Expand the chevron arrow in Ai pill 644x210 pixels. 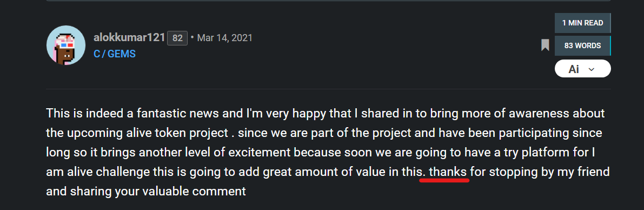tap(592, 69)
